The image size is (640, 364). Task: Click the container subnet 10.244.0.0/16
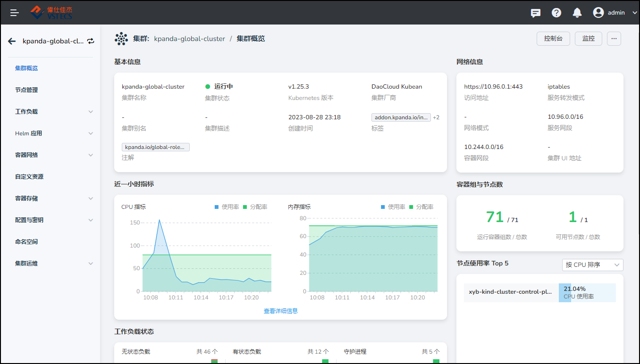(484, 147)
